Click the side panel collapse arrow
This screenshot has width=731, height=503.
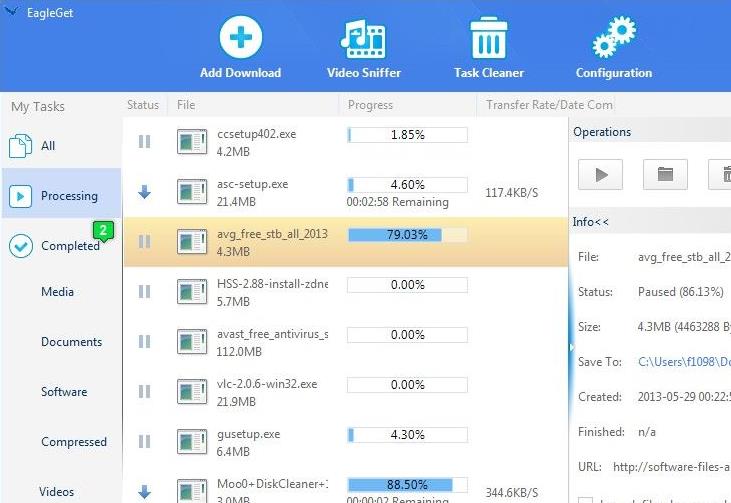(571, 347)
